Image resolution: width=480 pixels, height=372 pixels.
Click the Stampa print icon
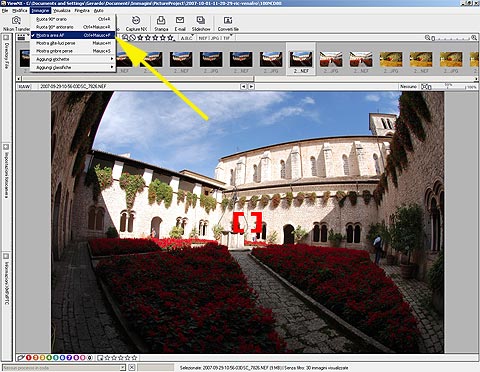click(x=161, y=23)
